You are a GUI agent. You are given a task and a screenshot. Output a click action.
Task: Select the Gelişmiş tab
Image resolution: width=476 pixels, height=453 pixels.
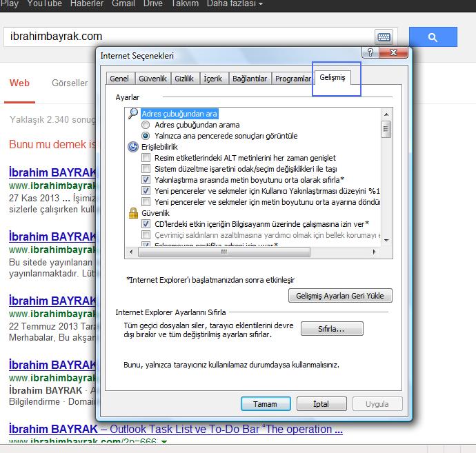333,78
